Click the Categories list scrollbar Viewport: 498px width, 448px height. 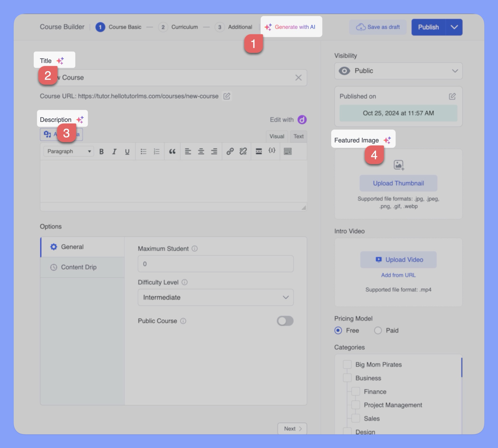pyautogui.click(x=462, y=367)
